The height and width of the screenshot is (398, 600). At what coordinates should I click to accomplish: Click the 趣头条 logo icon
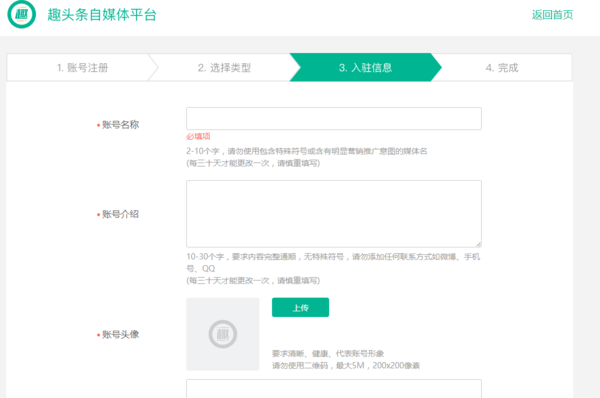click(21, 14)
